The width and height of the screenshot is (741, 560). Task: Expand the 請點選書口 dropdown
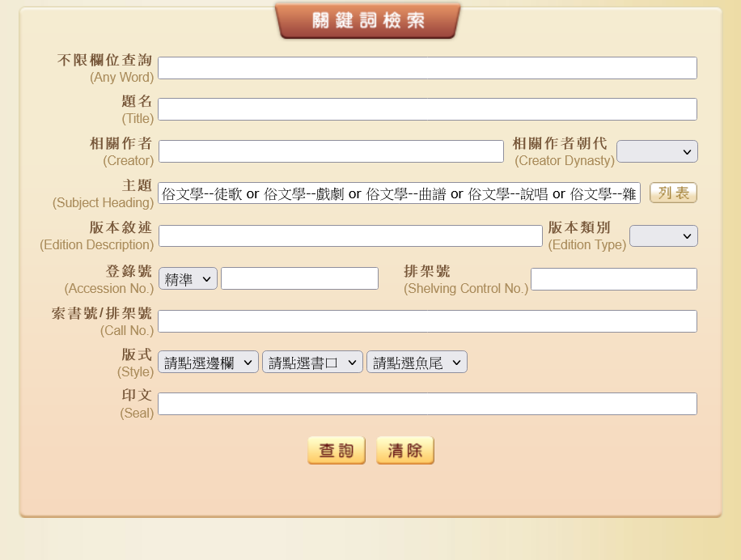(x=312, y=363)
